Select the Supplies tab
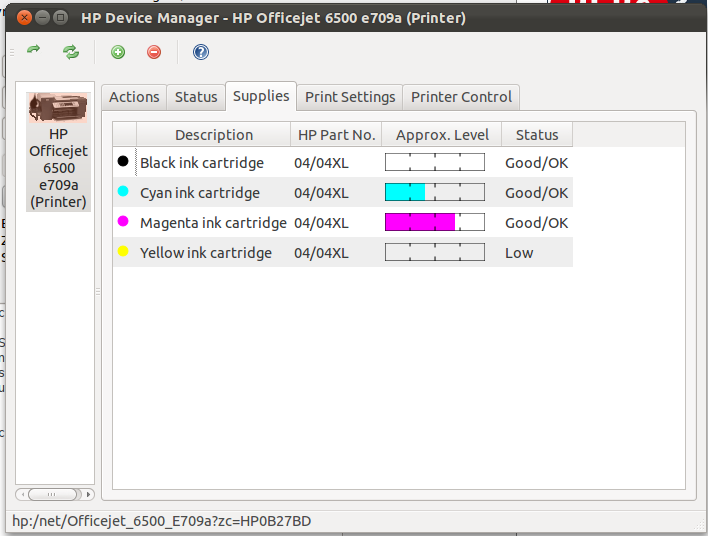This screenshot has width=708, height=536. click(261, 96)
